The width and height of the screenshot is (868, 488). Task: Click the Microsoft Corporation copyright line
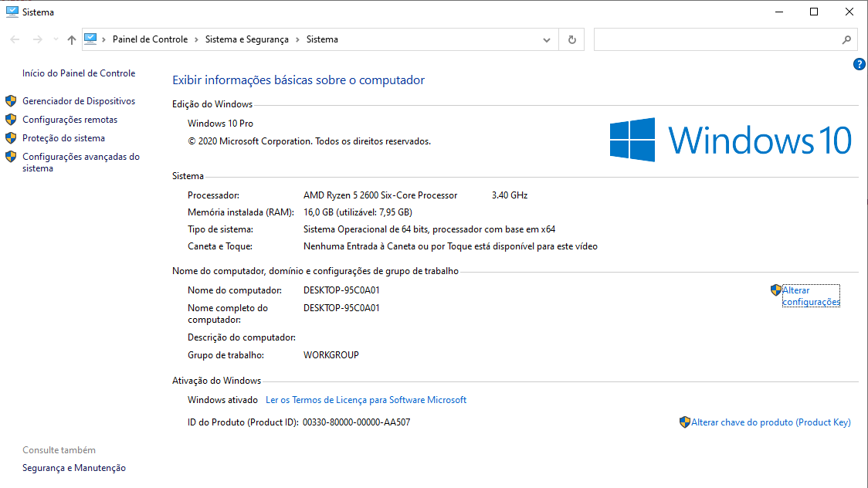(x=309, y=141)
